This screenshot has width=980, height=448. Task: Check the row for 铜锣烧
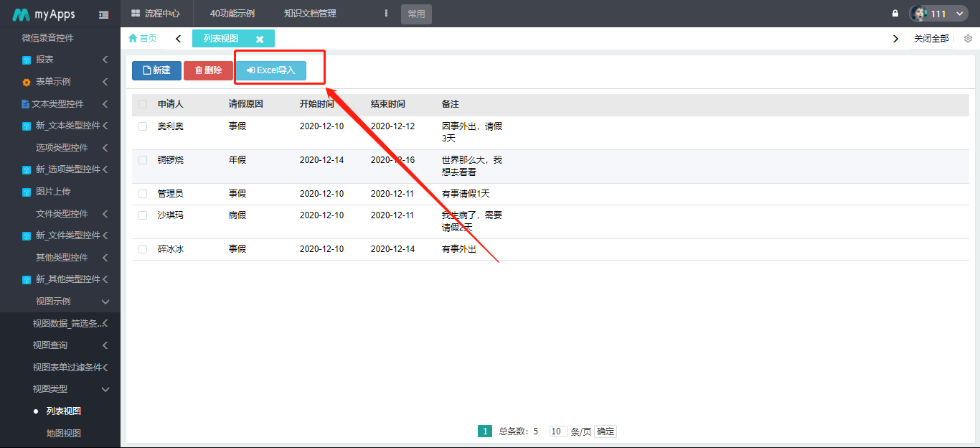pyautogui.click(x=143, y=160)
